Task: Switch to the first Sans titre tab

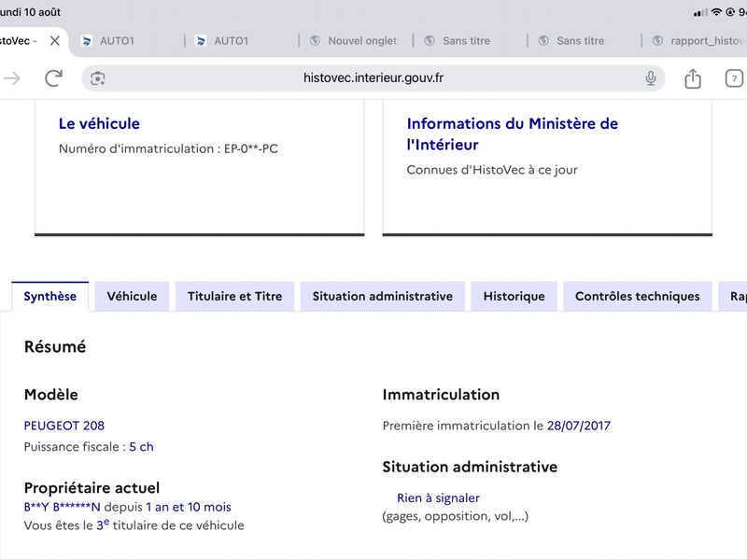Action: pyautogui.click(x=470, y=41)
